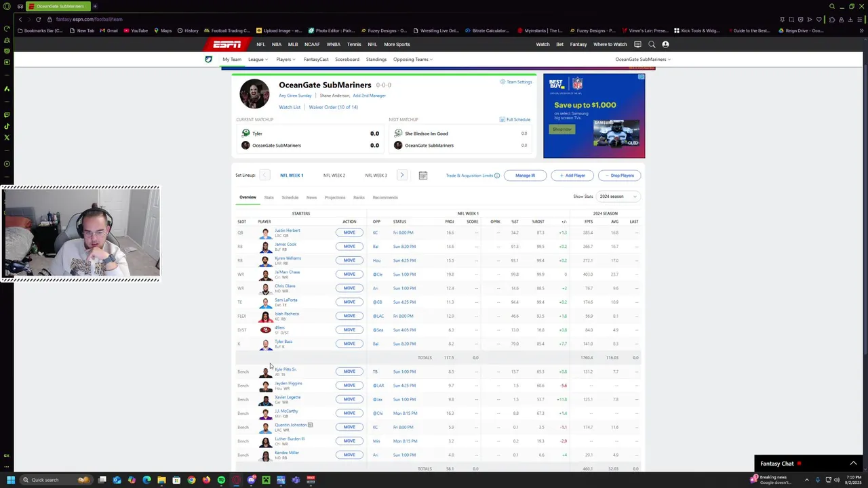Screen dimensions: 868x488
Task: Expand the League menu
Action: (x=258, y=60)
